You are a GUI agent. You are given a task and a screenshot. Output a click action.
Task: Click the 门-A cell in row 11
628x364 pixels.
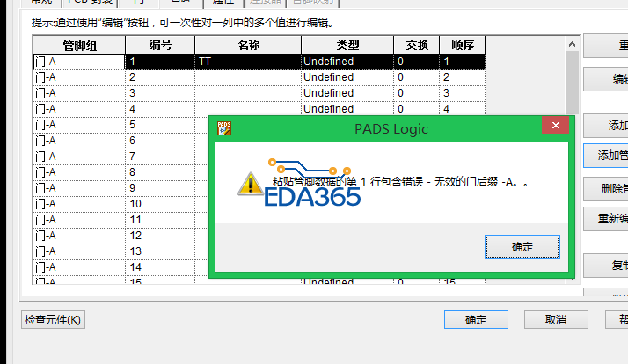pyautogui.click(x=79, y=220)
